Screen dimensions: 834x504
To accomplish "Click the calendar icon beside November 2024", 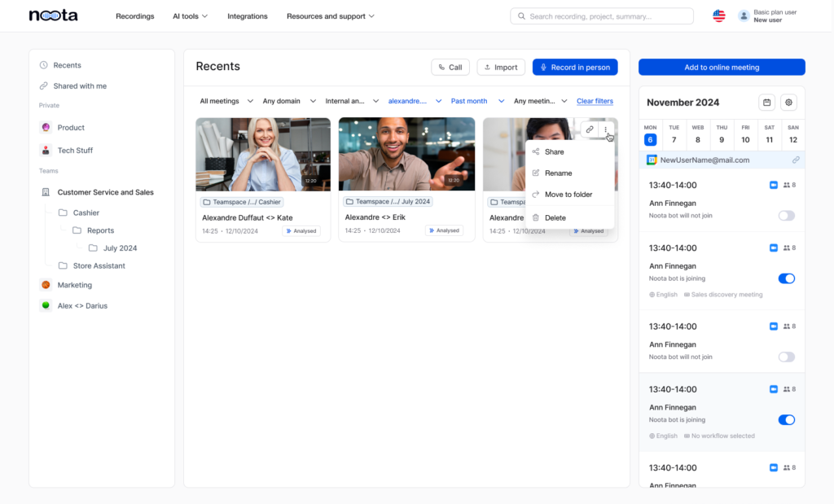I will click(766, 103).
